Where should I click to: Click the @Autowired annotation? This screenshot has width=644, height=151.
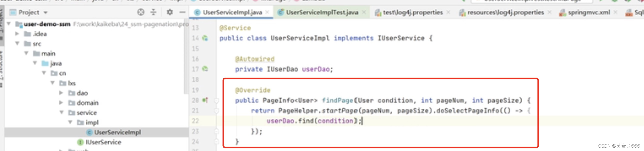point(255,59)
